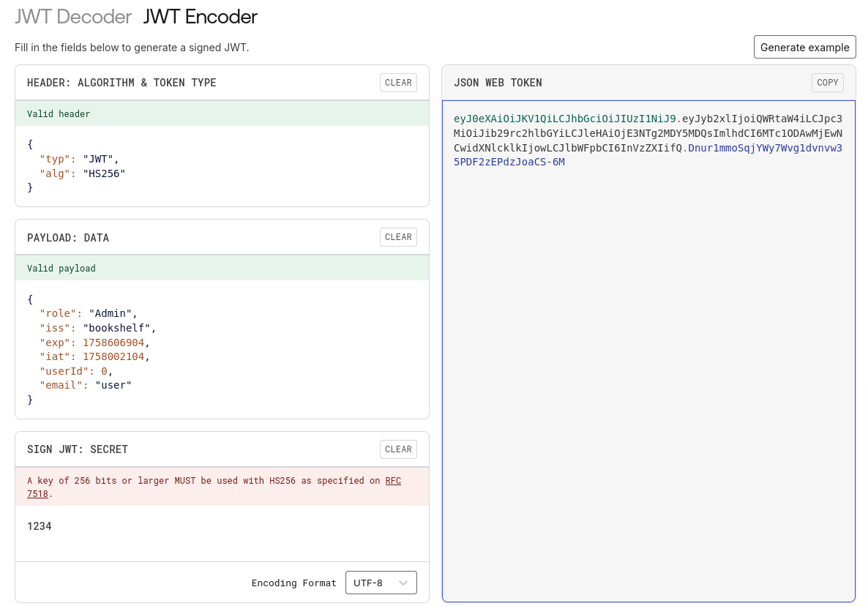Clear the payload data section
This screenshot has width=868, height=606.
(x=398, y=237)
